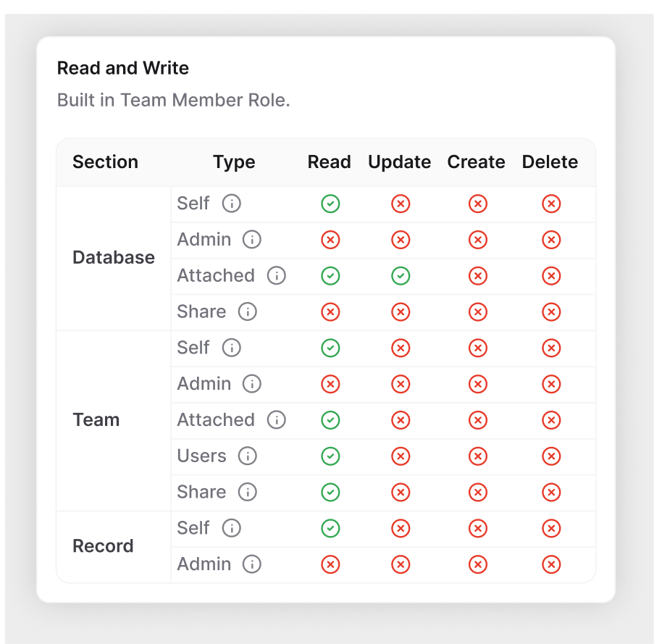Click the info icon beside Team Share
654x644 pixels.
tap(248, 492)
